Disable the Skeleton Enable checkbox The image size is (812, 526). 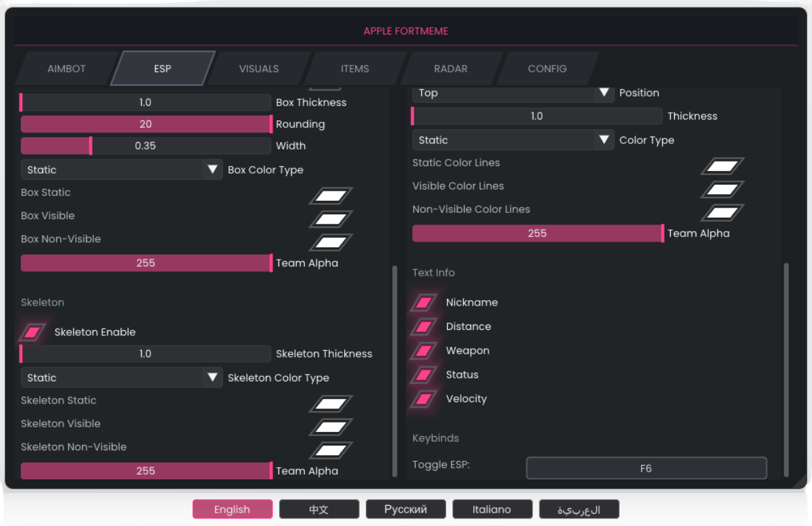click(32, 332)
